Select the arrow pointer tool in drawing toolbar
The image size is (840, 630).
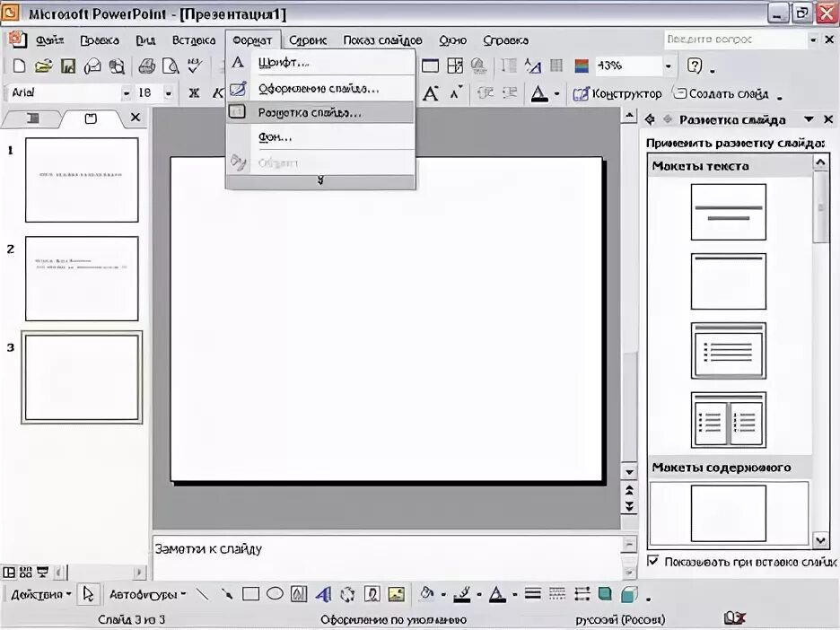click(x=88, y=593)
